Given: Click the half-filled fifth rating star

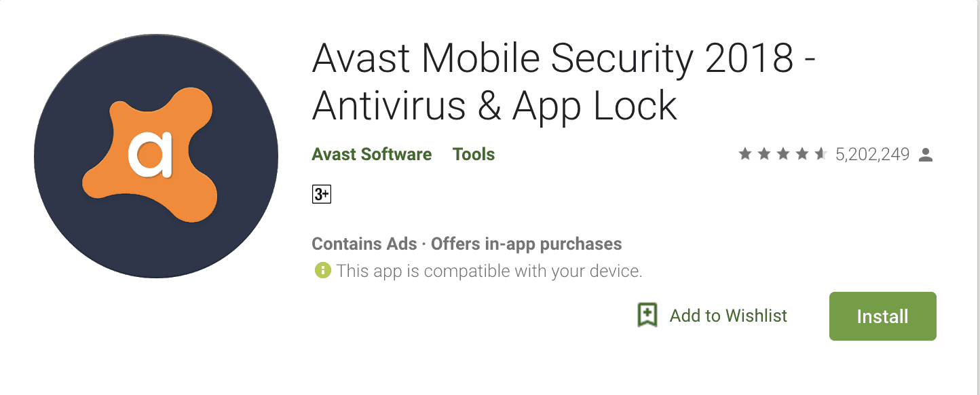Looking at the screenshot, I should point(821,155).
